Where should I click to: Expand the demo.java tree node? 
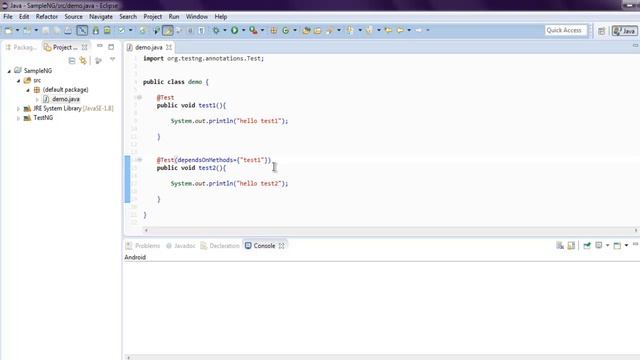(x=37, y=100)
